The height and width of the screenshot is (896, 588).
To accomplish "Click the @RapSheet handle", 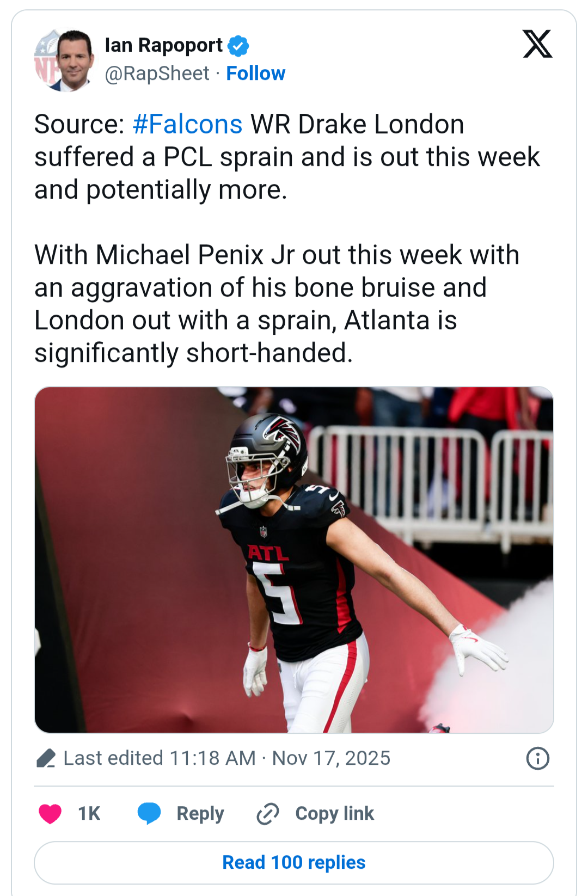I will coord(157,73).
